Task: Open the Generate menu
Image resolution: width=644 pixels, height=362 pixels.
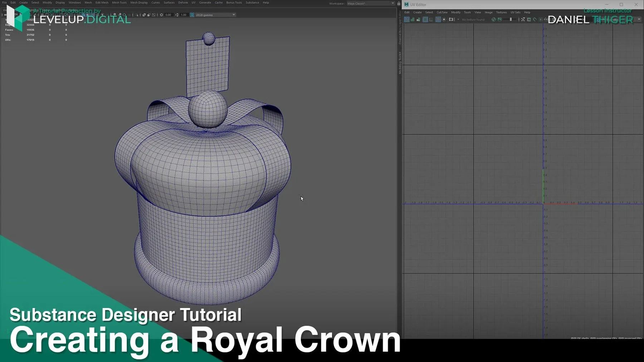Action: [205, 3]
